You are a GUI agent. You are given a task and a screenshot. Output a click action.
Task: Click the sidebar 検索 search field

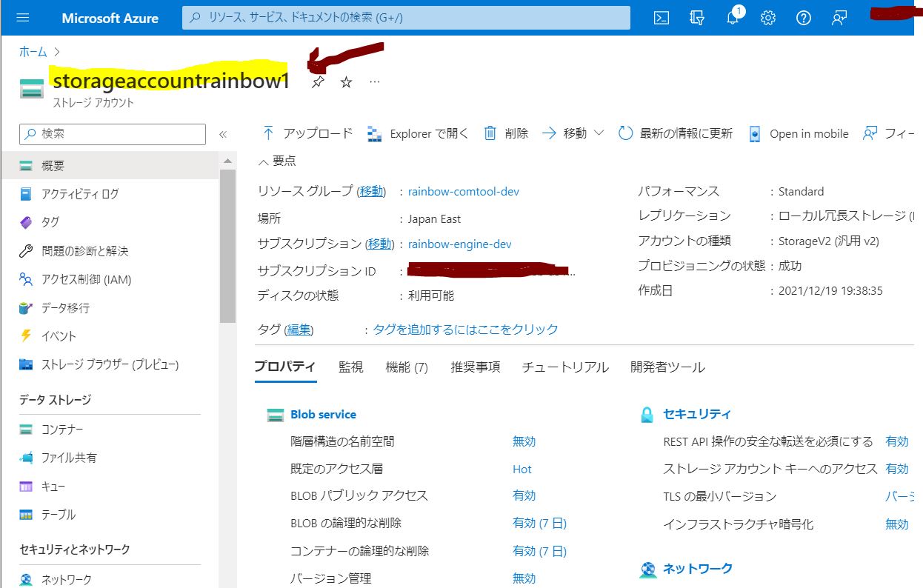113,134
